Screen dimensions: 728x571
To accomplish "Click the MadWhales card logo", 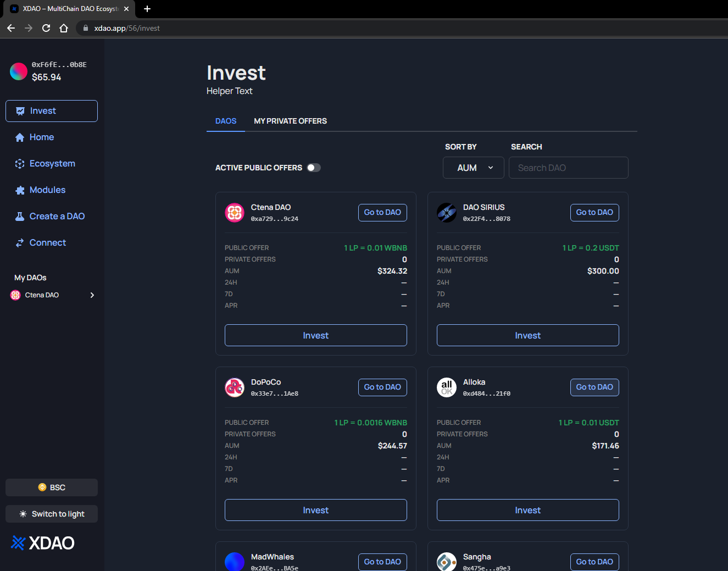I will pos(235,562).
